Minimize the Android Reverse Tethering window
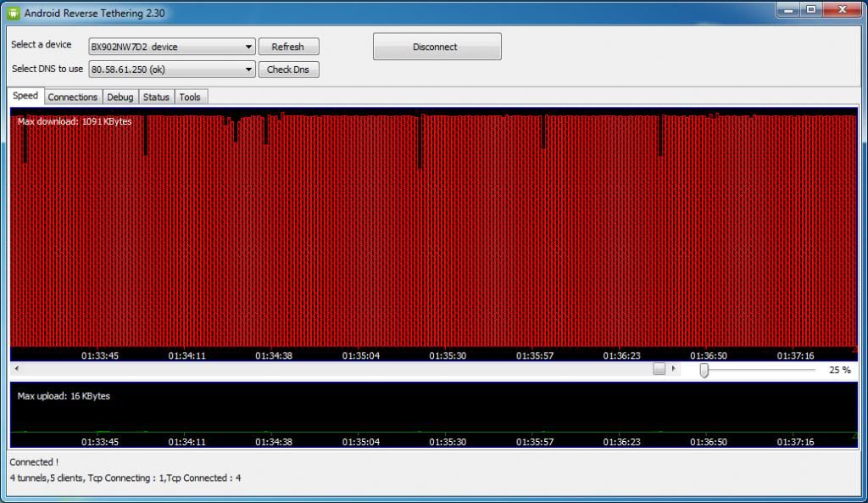Screen dimensions: 868x503 point(787,9)
